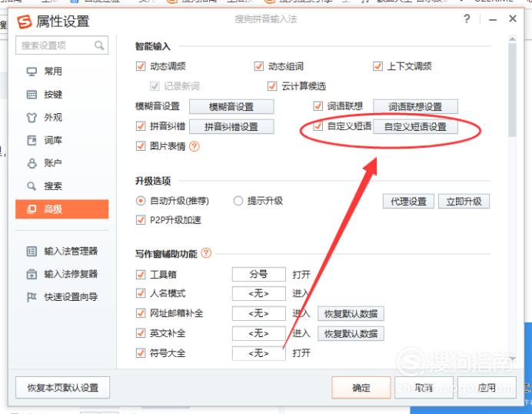Toggle the 符号大全 checkbox
The width and height of the screenshot is (532, 414).
click(141, 353)
